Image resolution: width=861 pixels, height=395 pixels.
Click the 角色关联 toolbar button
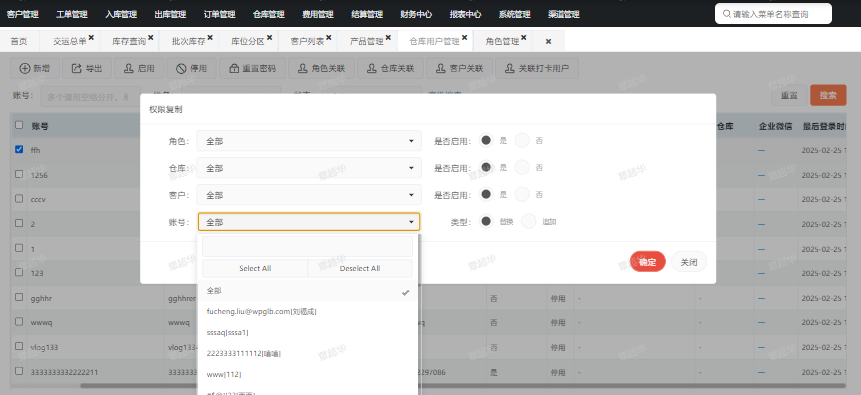point(321,69)
